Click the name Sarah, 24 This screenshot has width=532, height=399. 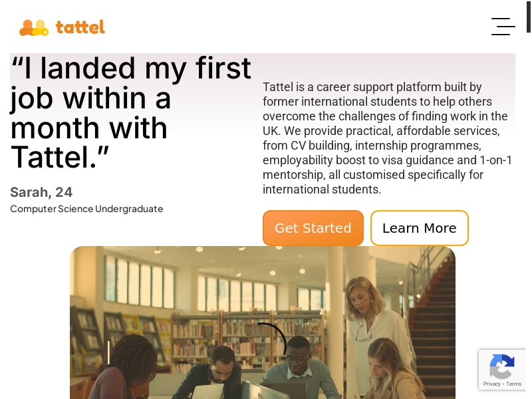coord(41,192)
